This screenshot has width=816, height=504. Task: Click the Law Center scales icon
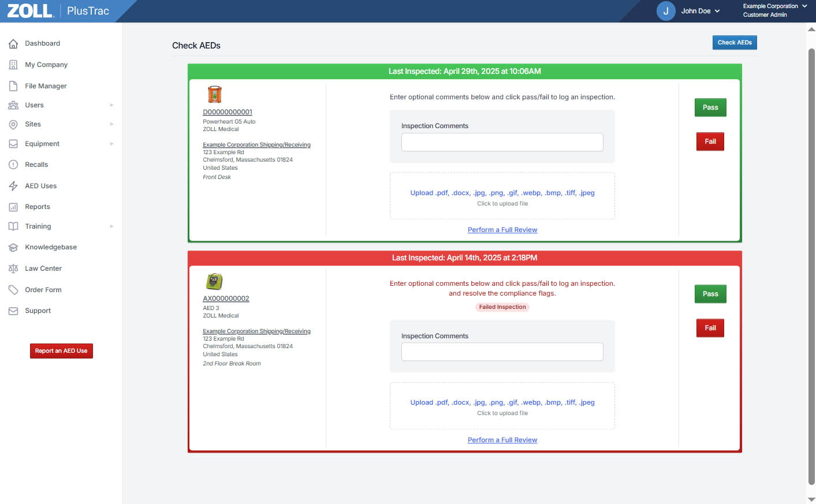[13, 268]
